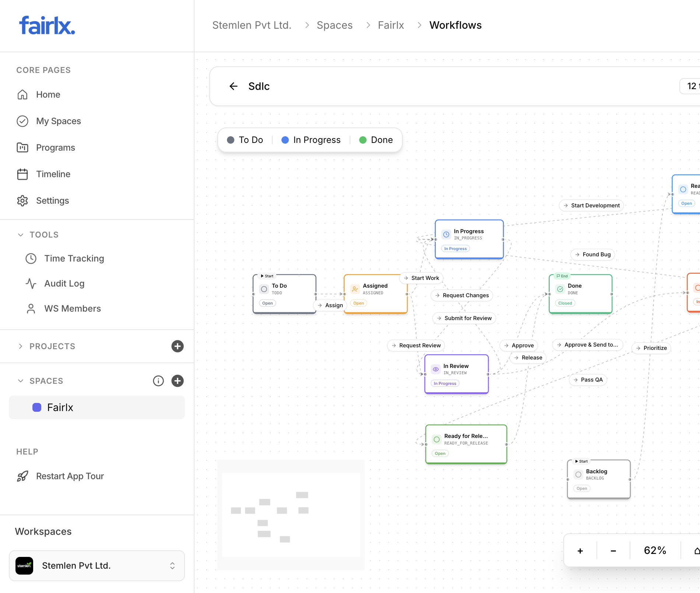Click the Closed badge on Done node
700x593 pixels.
(x=565, y=303)
